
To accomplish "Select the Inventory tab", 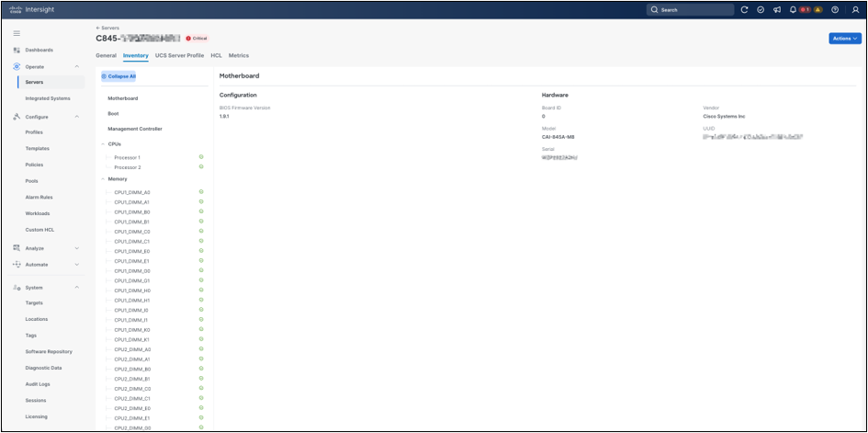I will tap(136, 55).
